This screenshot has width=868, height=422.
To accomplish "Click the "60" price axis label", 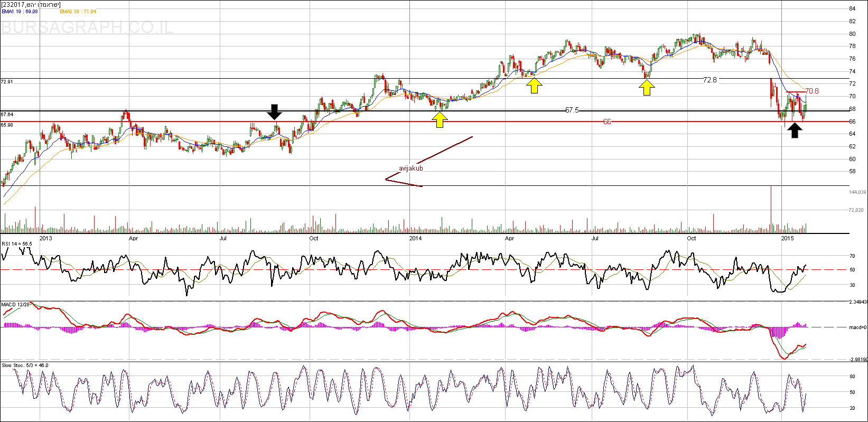I will [x=853, y=159].
